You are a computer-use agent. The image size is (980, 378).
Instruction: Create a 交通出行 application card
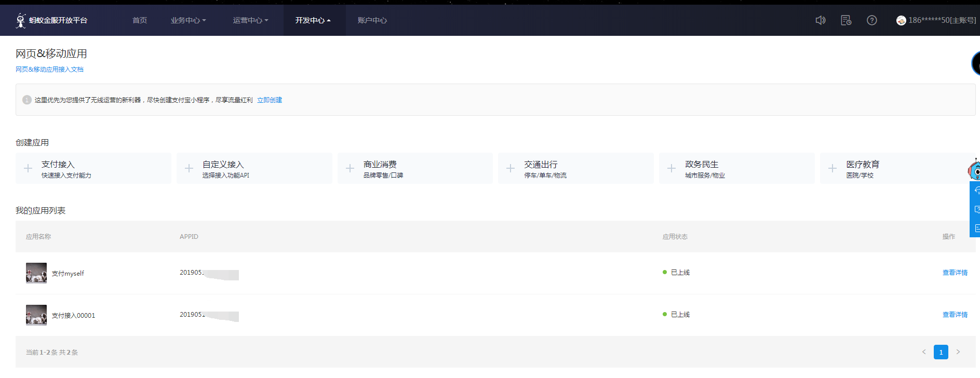(576, 168)
